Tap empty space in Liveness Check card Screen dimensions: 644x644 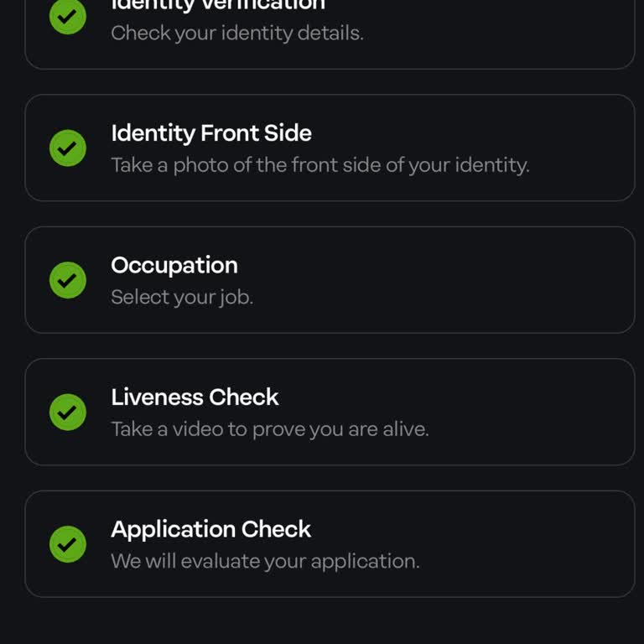[545, 413]
